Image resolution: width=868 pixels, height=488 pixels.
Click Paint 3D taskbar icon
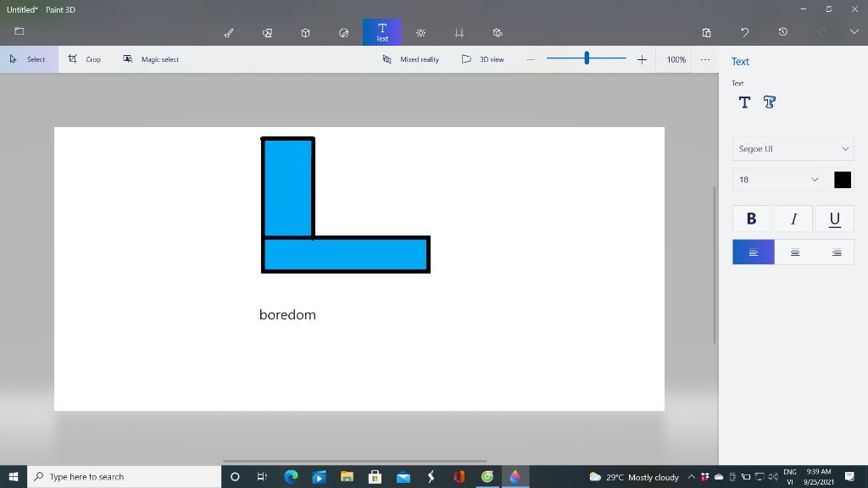(515, 476)
